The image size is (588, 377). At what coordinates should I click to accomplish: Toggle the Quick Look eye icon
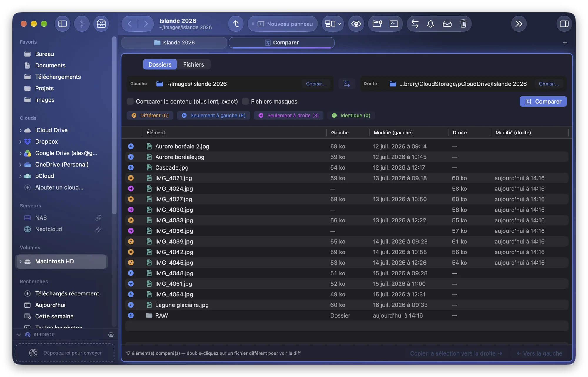(x=356, y=24)
